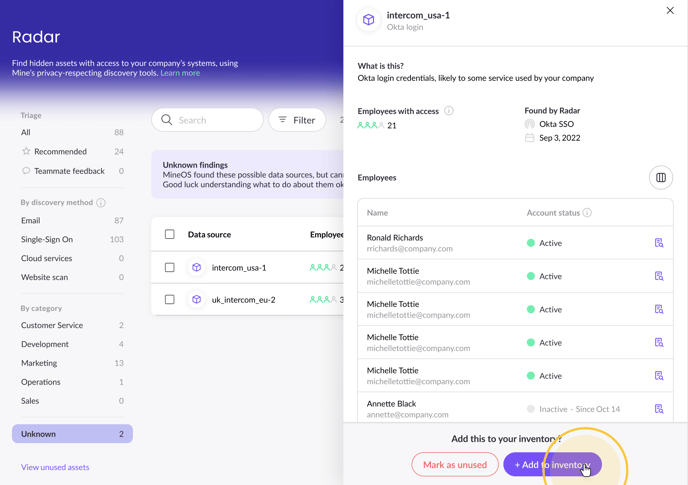The image size is (688, 485).
Task: Filter by Single-Sign On discovery method
Action: (x=72, y=239)
